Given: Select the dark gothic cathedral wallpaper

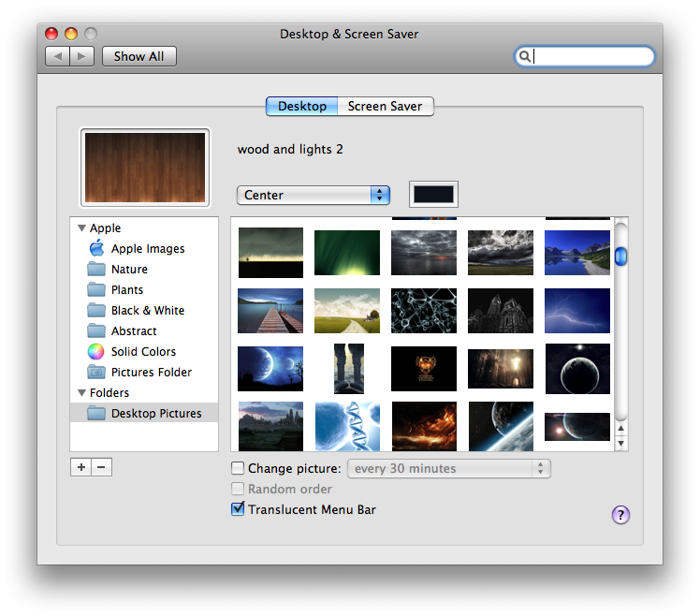Looking at the screenshot, I should (501, 311).
